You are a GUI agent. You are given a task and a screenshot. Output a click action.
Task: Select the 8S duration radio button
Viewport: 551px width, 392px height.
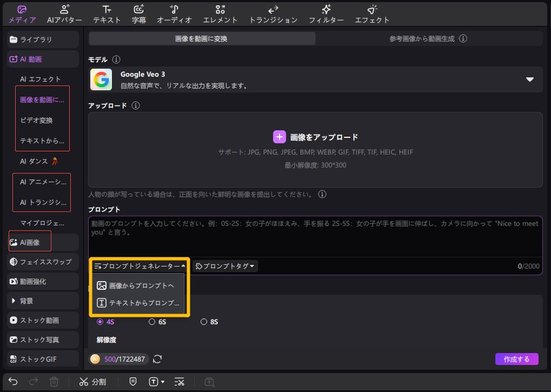coord(204,322)
